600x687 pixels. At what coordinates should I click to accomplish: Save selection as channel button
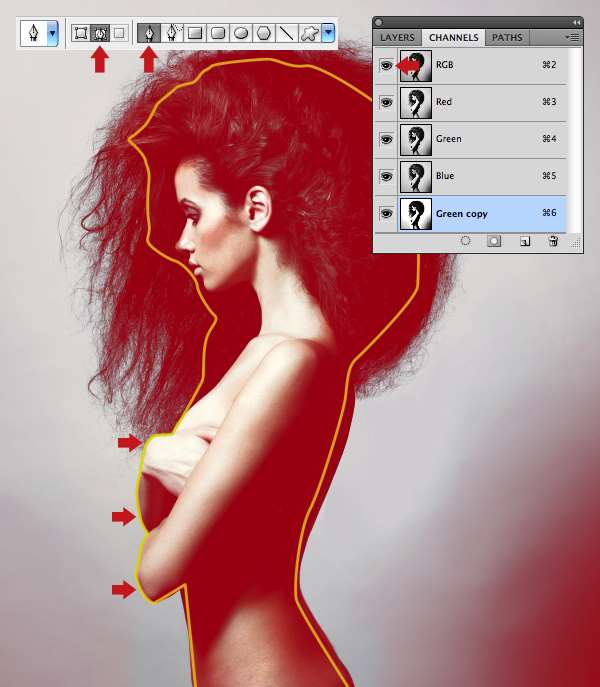click(x=494, y=241)
